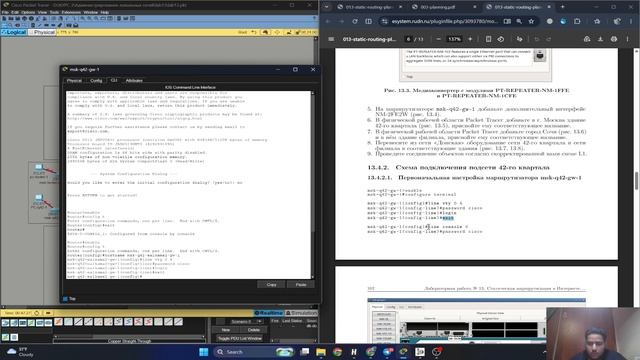This screenshot has width=640, height=360.
Task: Click the set tiled background icon
Action: 289,32
